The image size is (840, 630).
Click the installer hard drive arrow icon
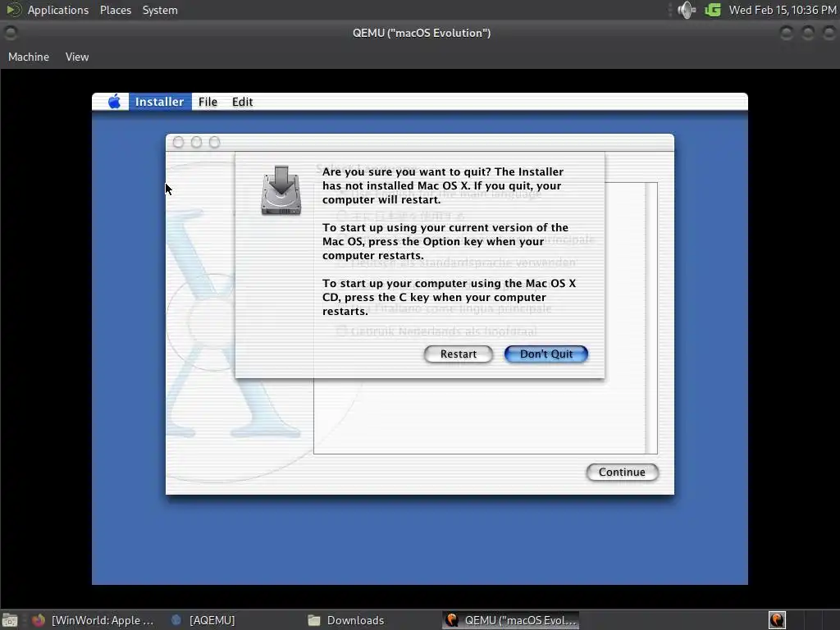(281, 190)
